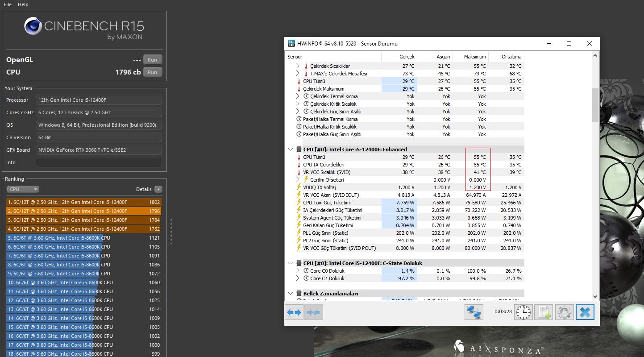Click the Maksimum column header

pos(470,57)
